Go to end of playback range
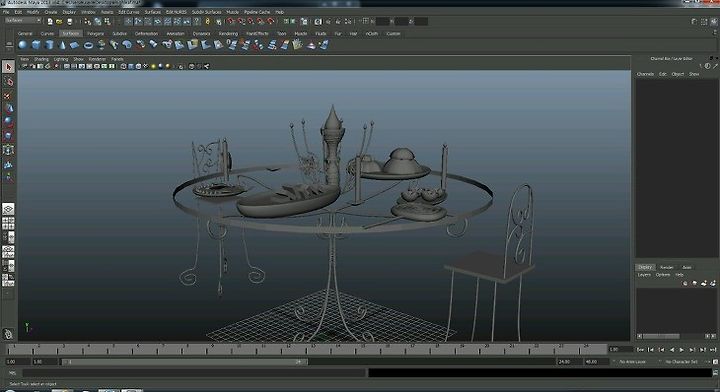The image size is (720, 392). (713, 350)
